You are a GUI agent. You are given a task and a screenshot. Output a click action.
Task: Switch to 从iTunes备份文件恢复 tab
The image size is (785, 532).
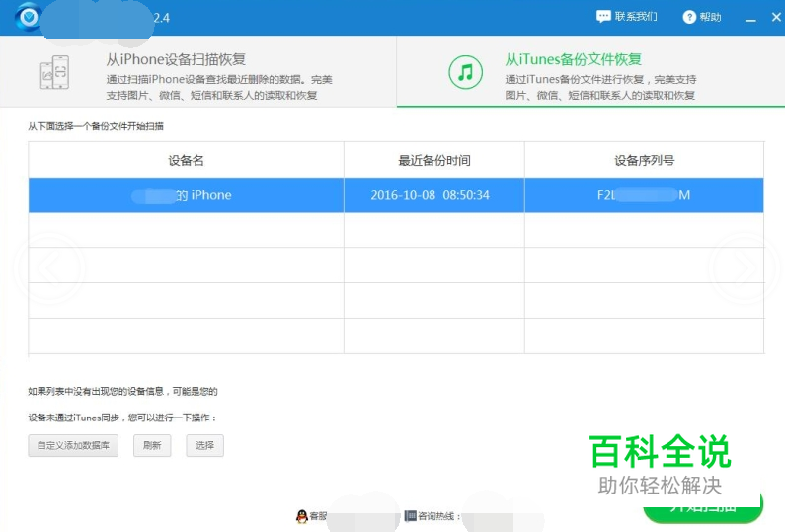click(x=590, y=71)
